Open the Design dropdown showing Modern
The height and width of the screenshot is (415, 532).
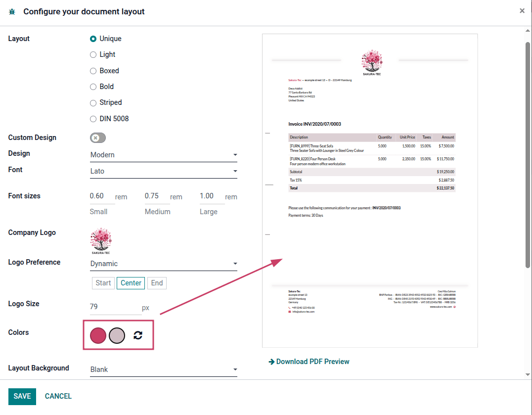tap(164, 155)
